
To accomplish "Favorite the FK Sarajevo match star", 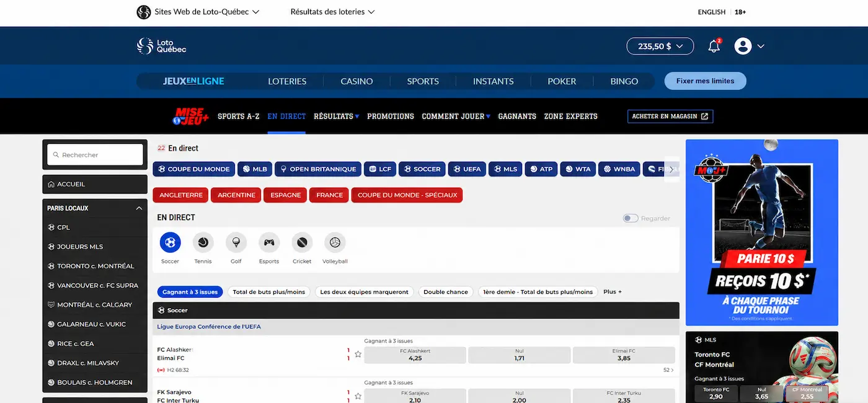I will (x=358, y=397).
